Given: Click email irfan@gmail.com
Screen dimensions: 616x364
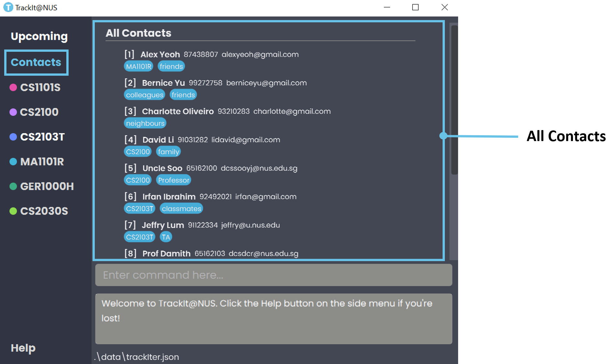Looking at the screenshot, I should [266, 197].
